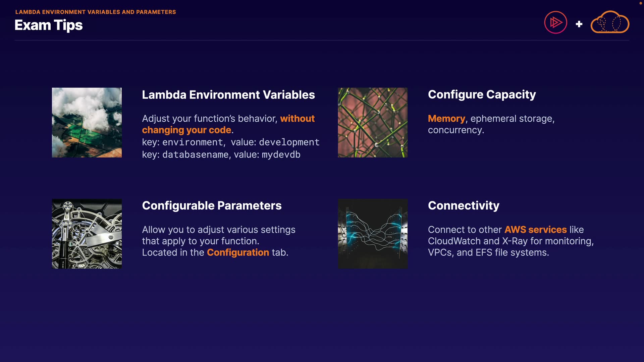The image size is (644, 362).
Task: Open the green rope net thumbnail
Action: pos(372,123)
